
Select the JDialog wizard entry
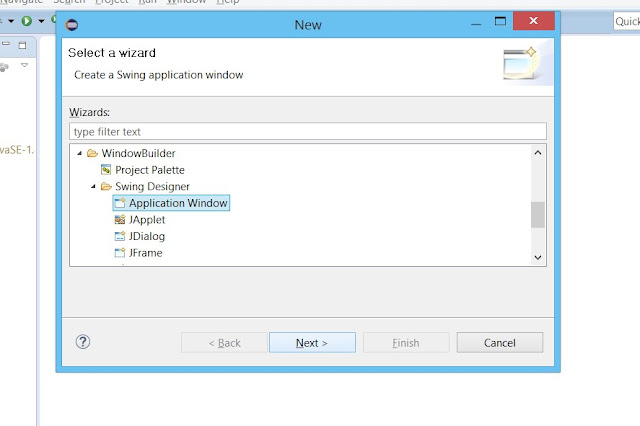click(147, 236)
